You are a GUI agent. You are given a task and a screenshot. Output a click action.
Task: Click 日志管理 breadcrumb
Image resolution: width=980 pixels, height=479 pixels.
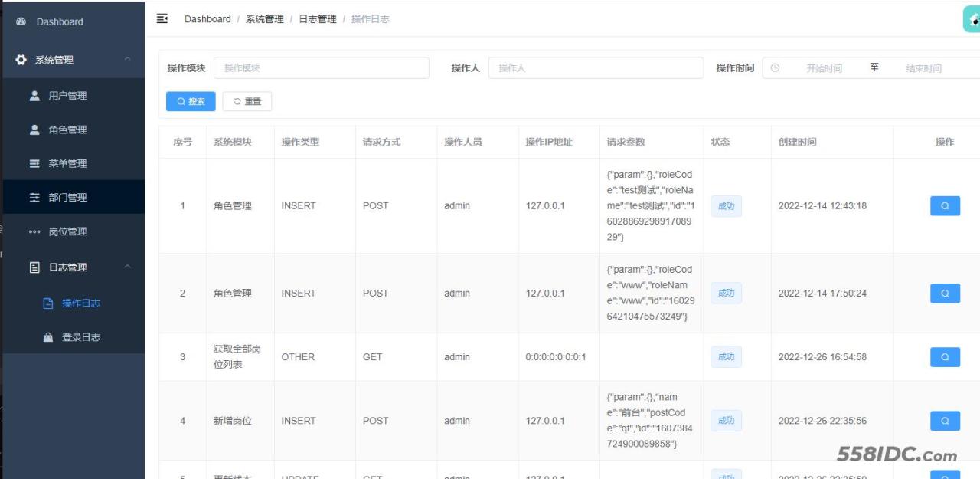tap(318, 19)
